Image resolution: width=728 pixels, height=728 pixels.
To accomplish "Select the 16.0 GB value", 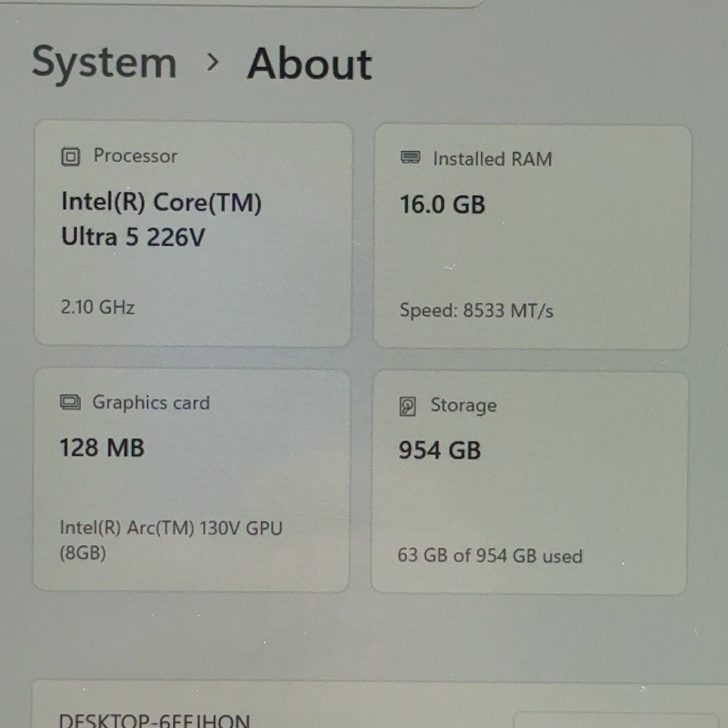I will pyautogui.click(x=442, y=204).
